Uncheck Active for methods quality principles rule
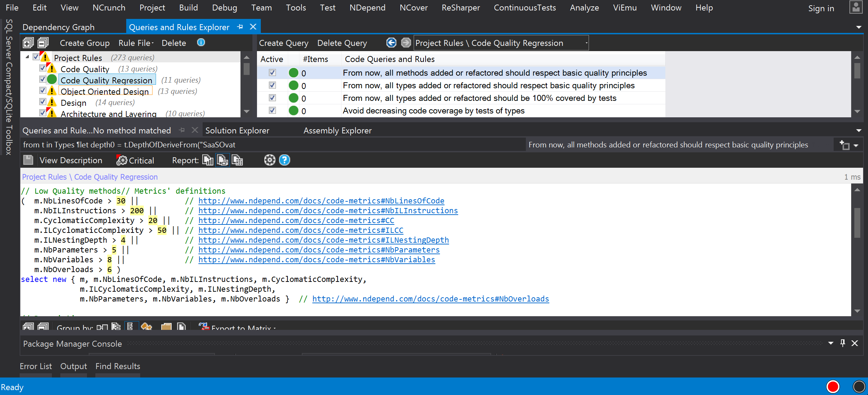Screen dimensions: 868x395 (272, 72)
